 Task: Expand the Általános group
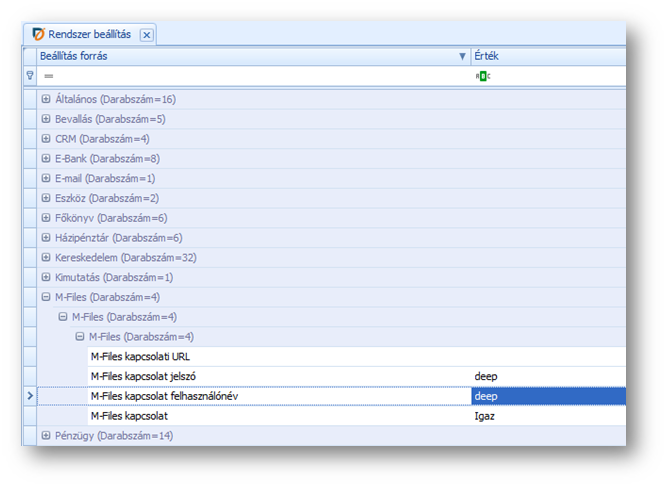pos(46,99)
